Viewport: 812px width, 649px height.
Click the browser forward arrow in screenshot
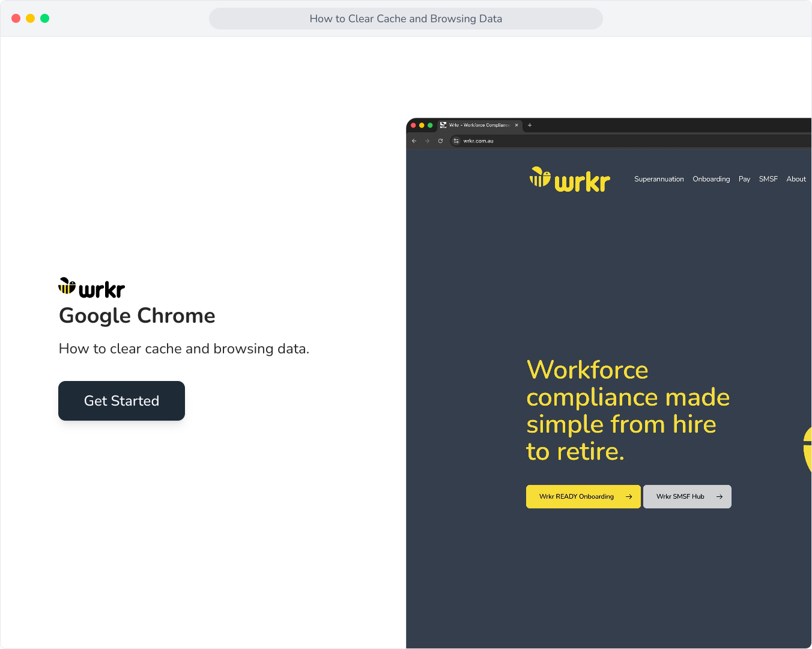[427, 141]
